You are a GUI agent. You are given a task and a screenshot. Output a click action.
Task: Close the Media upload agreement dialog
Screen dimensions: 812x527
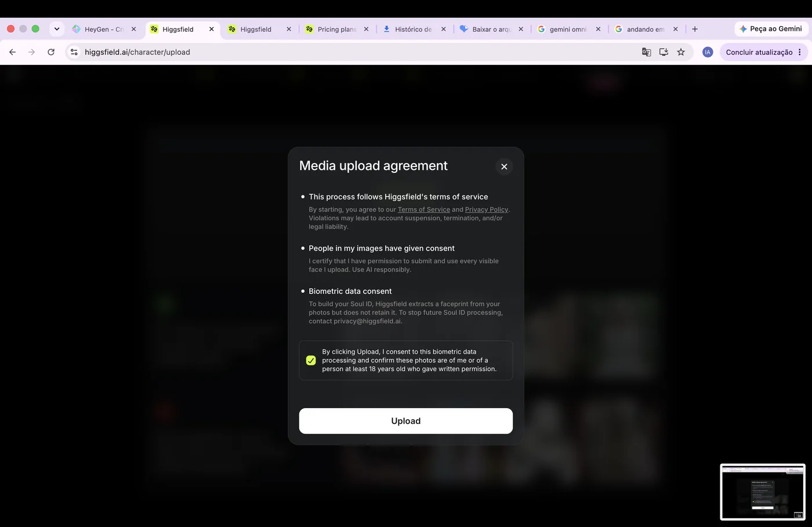(x=504, y=166)
